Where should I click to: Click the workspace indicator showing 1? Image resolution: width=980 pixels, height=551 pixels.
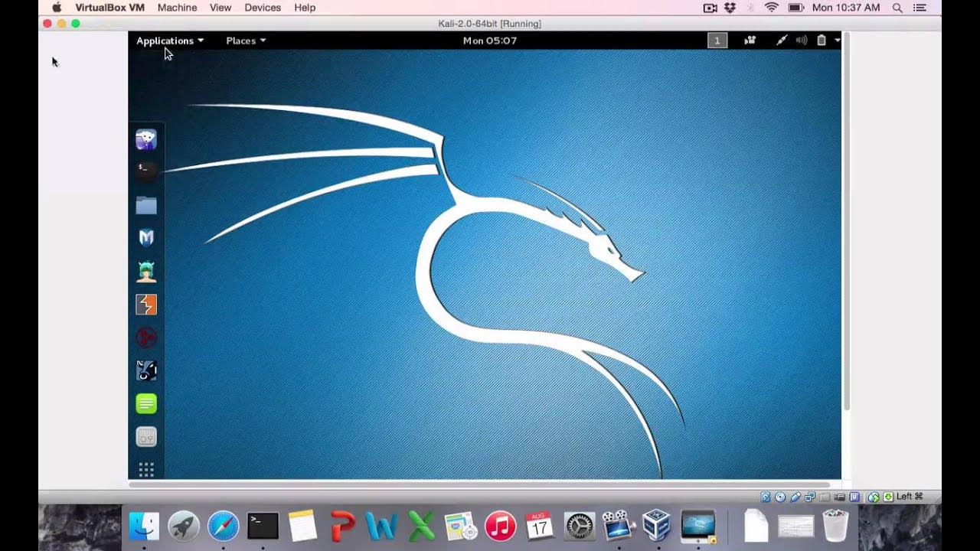tap(717, 41)
